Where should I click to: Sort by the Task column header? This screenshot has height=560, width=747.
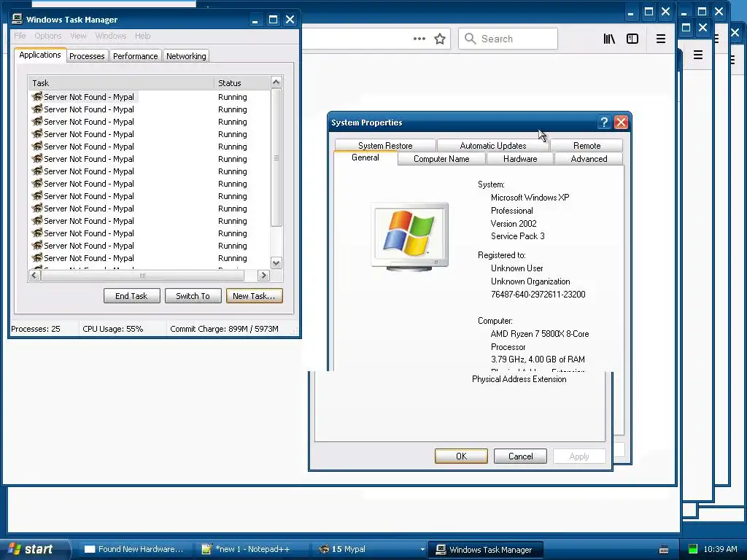[121, 83]
